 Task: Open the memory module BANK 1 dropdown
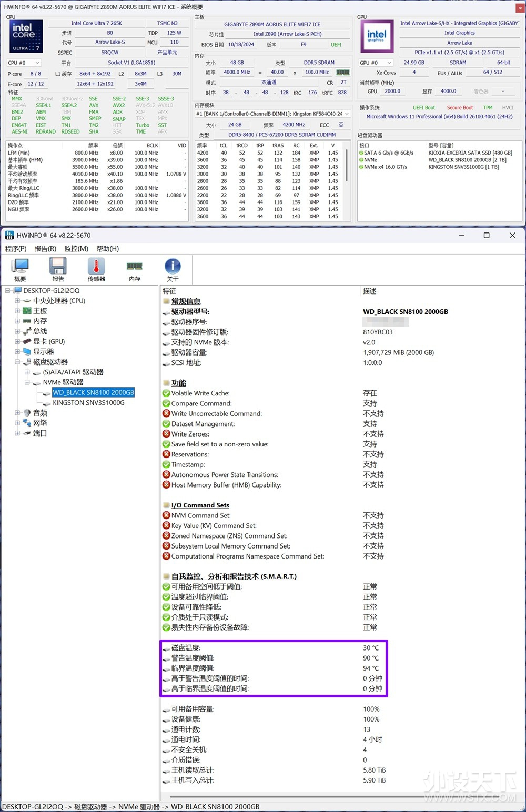272,114
